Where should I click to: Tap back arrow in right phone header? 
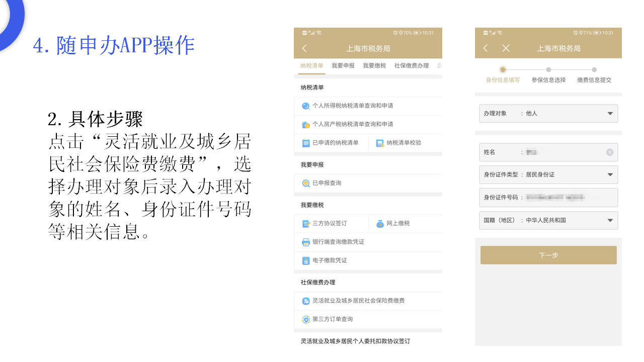pos(486,48)
